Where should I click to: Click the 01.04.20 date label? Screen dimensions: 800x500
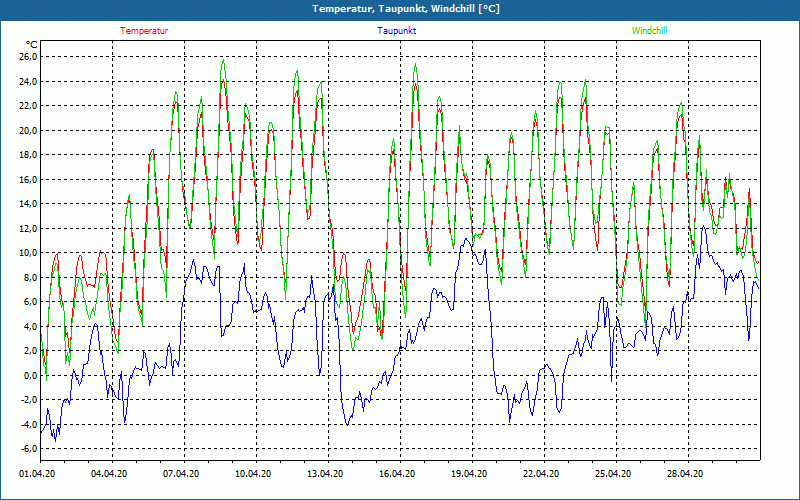pyautogui.click(x=37, y=473)
